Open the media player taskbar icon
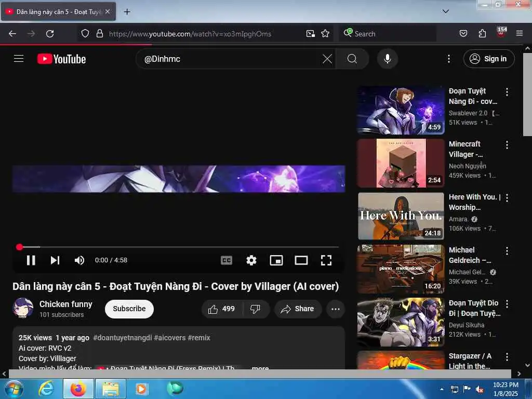This screenshot has width=532, height=399. tap(141, 389)
